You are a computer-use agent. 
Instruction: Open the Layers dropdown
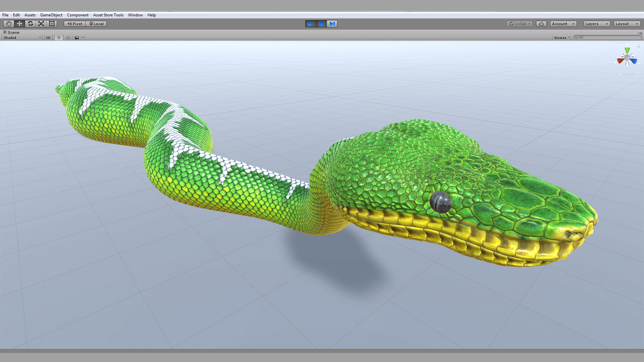coord(596,24)
